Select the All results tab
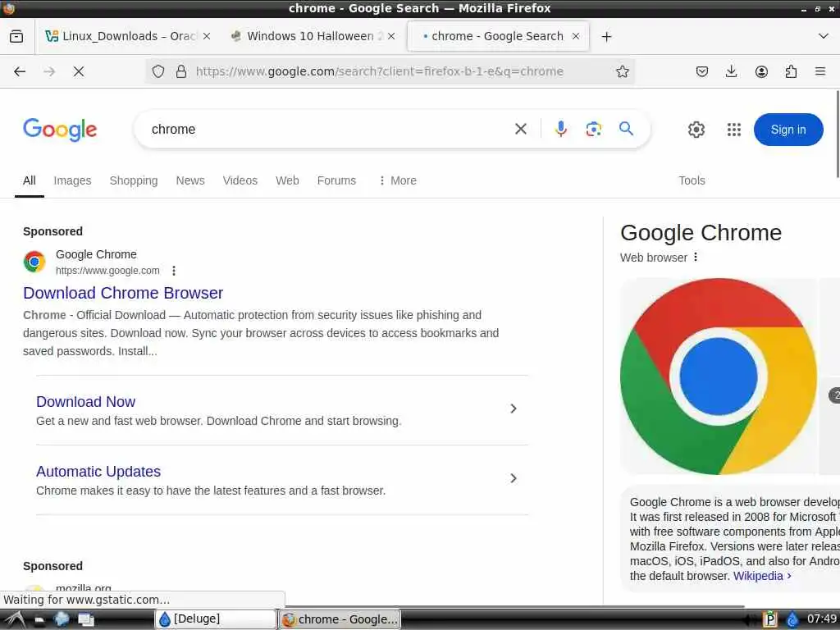840x630 pixels. (30, 180)
